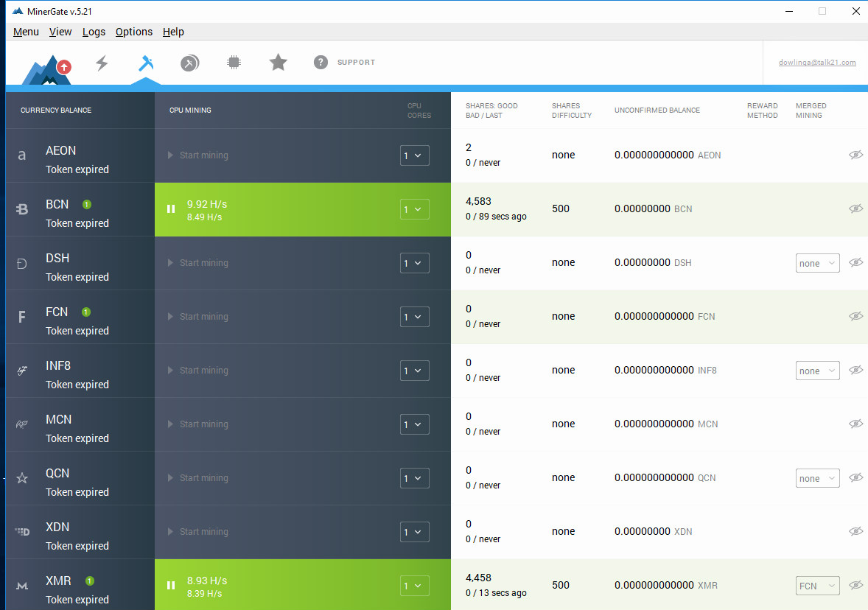This screenshot has height=610, width=868.
Task: Toggle visibility of the QCN row
Action: coord(855,477)
